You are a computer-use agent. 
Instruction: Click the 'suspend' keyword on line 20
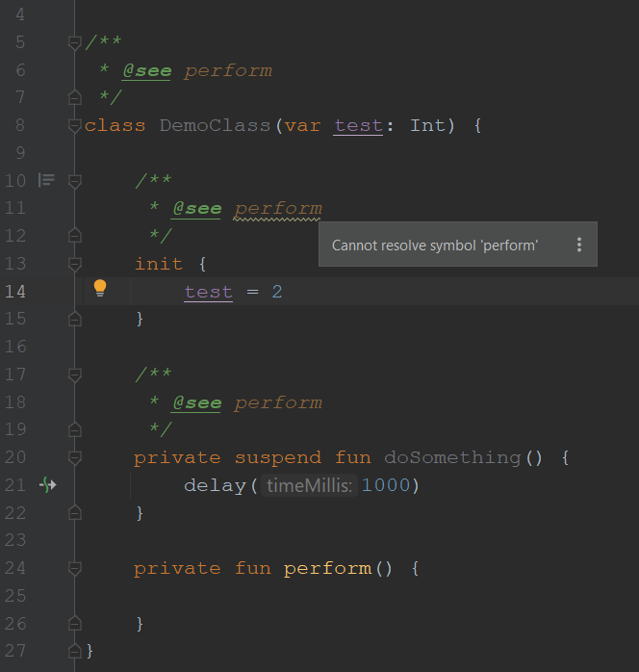click(x=278, y=457)
